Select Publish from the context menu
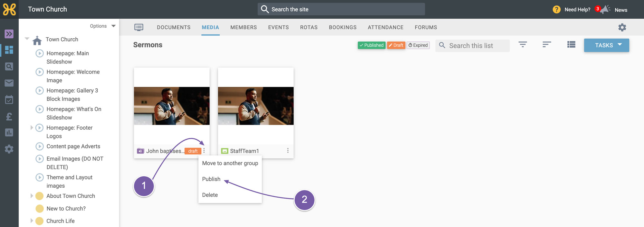The width and height of the screenshot is (644, 227). pyautogui.click(x=211, y=179)
